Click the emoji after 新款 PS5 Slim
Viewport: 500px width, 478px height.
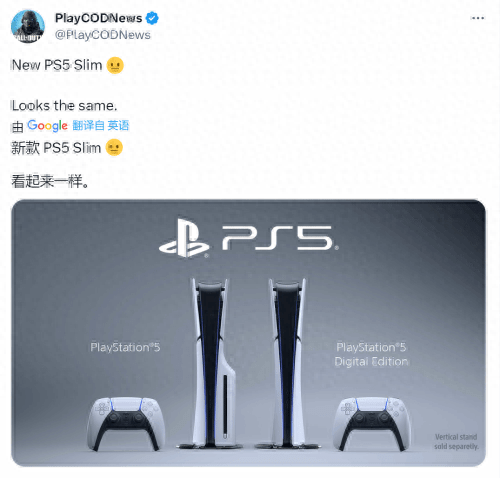tap(114, 147)
